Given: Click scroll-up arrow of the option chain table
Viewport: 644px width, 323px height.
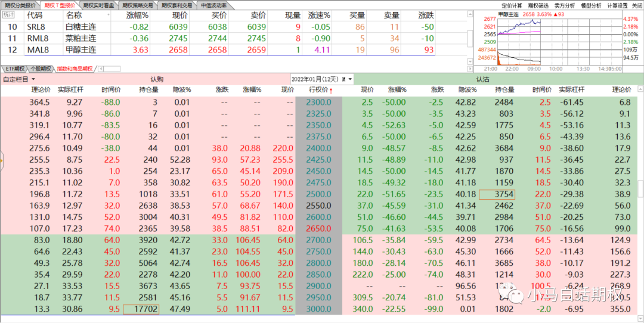Looking at the screenshot, I should [x=640, y=89].
